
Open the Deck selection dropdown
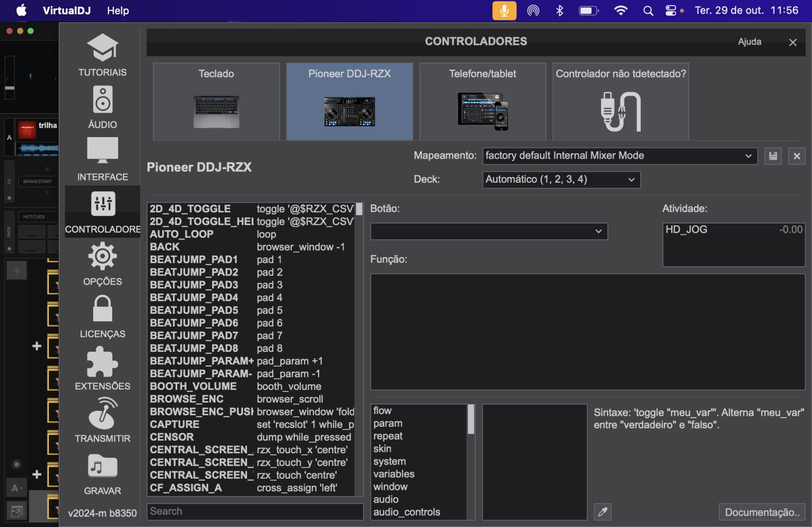pos(561,180)
